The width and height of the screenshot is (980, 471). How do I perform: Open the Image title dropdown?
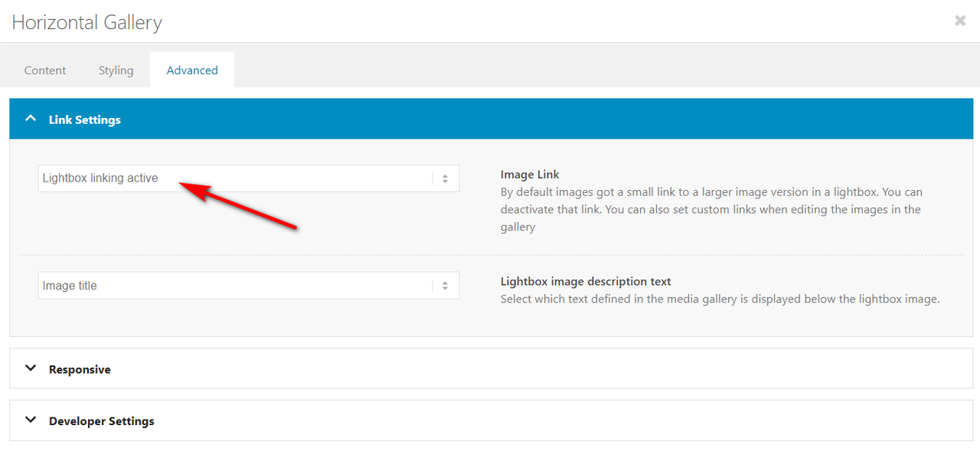[249, 286]
